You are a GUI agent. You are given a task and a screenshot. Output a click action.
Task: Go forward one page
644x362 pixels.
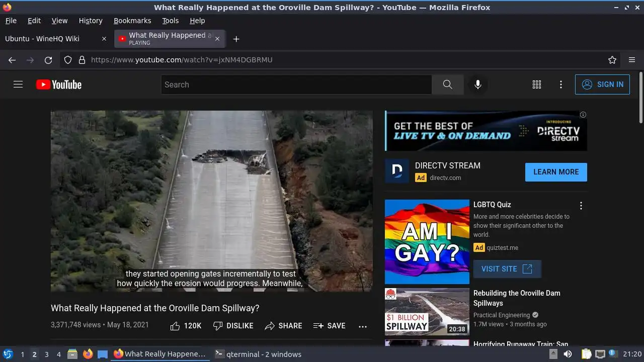click(x=30, y=60)
